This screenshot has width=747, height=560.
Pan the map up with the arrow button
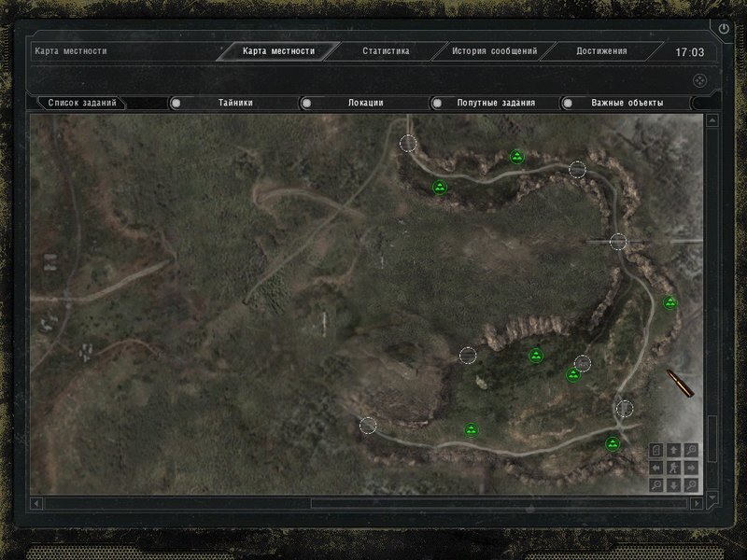(x=673, y=450)
